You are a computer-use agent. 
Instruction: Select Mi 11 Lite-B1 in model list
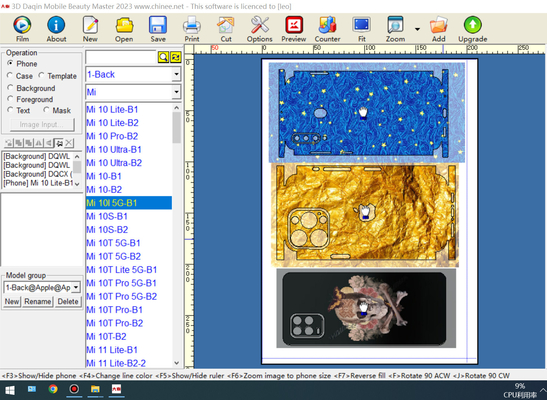[x=129, y=350]
